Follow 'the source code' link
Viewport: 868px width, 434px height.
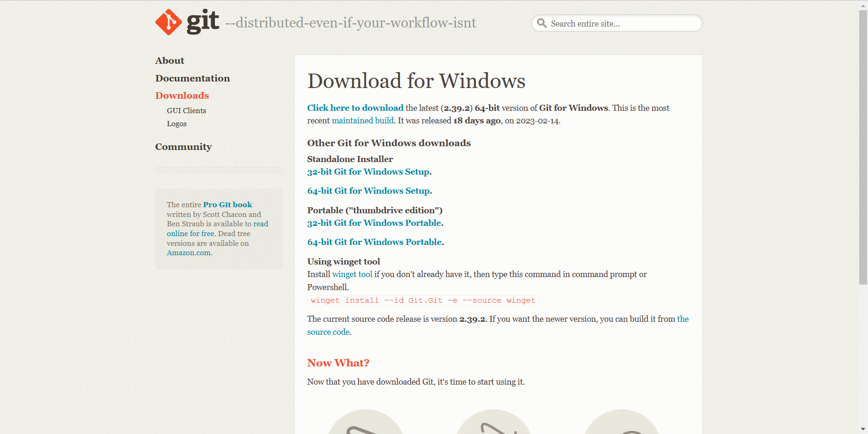498,325
